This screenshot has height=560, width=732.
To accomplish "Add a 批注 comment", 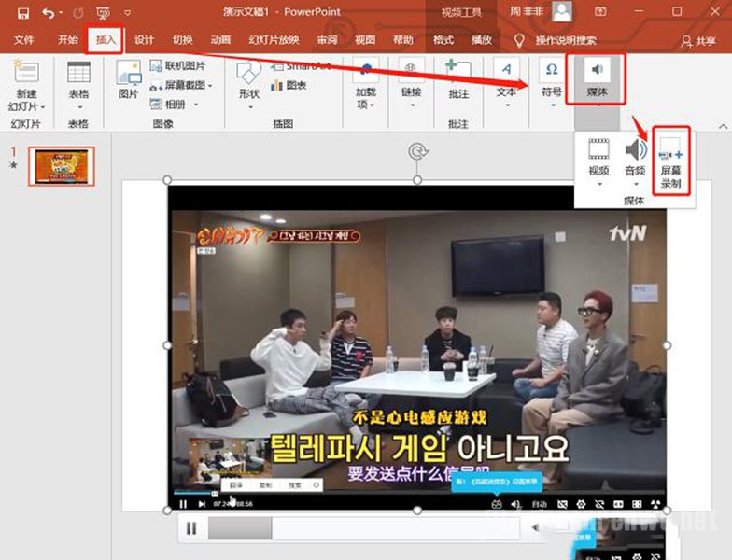I will click(458, 80).
